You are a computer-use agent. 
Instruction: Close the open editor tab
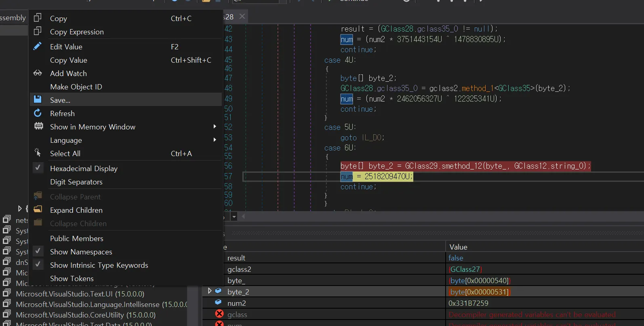click(x=242, y=17)
